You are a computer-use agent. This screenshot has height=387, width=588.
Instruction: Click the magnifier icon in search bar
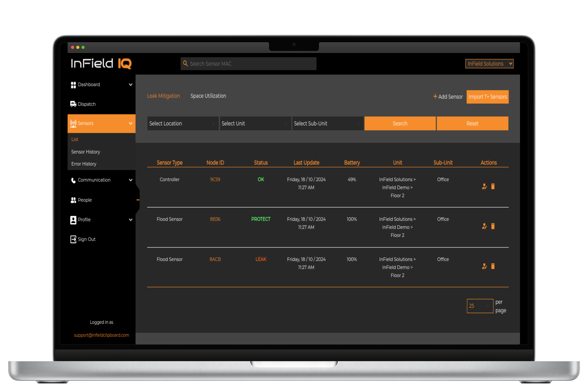185,63
